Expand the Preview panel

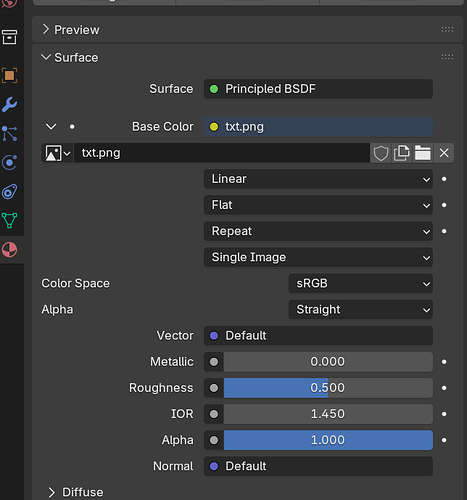[x=46, y=29]
